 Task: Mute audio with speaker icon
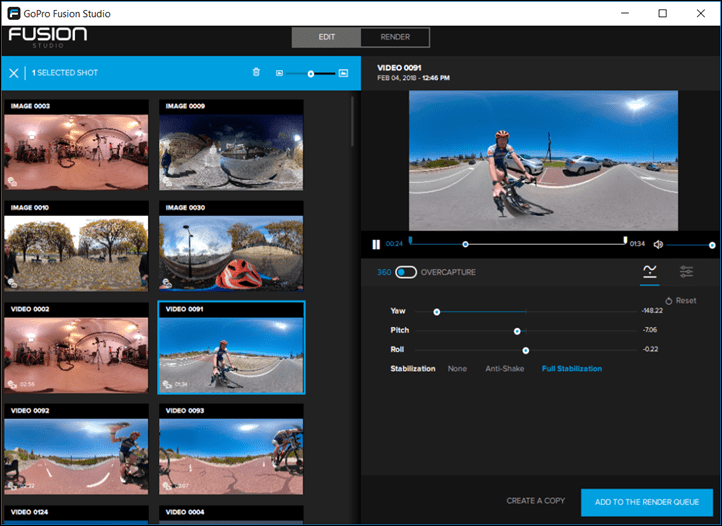tap(658, 244)
